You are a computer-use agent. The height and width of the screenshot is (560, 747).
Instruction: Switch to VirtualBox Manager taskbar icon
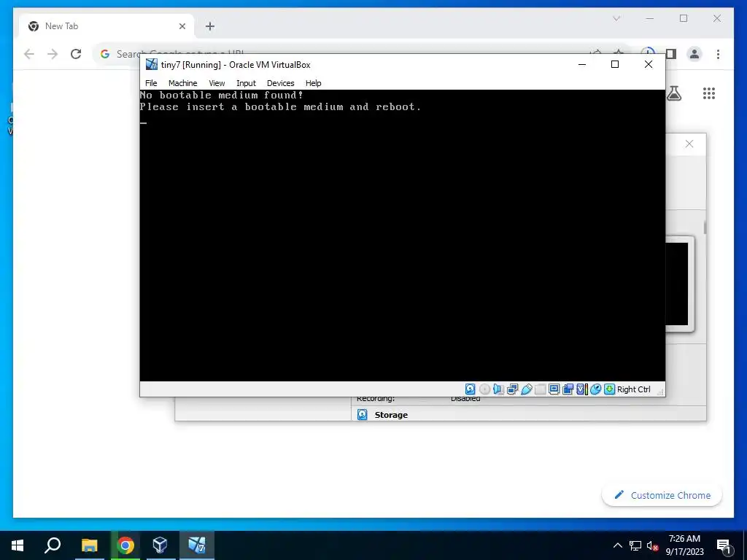(160, 545)
